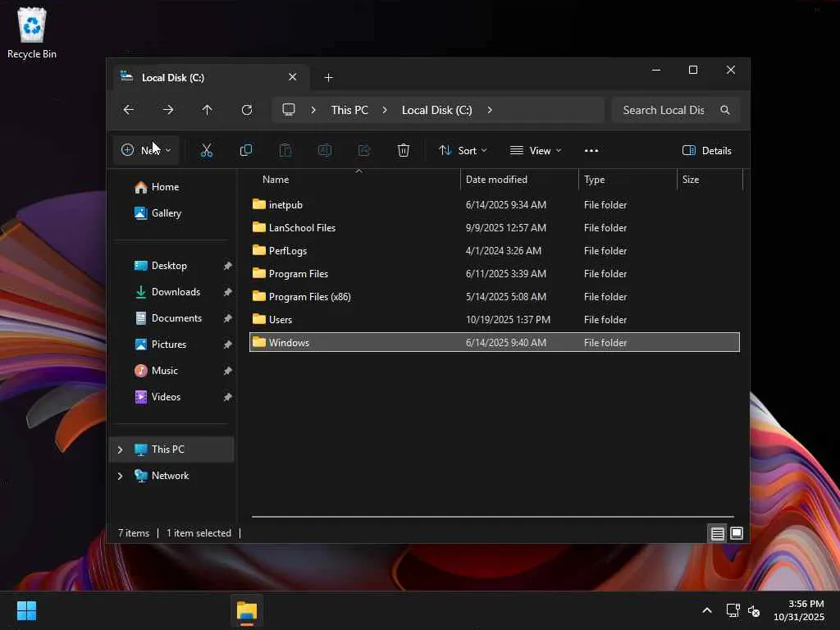Click the This PC breadcrumb link
Viewport: 840px width, 630px height.
tap(349, 110)
